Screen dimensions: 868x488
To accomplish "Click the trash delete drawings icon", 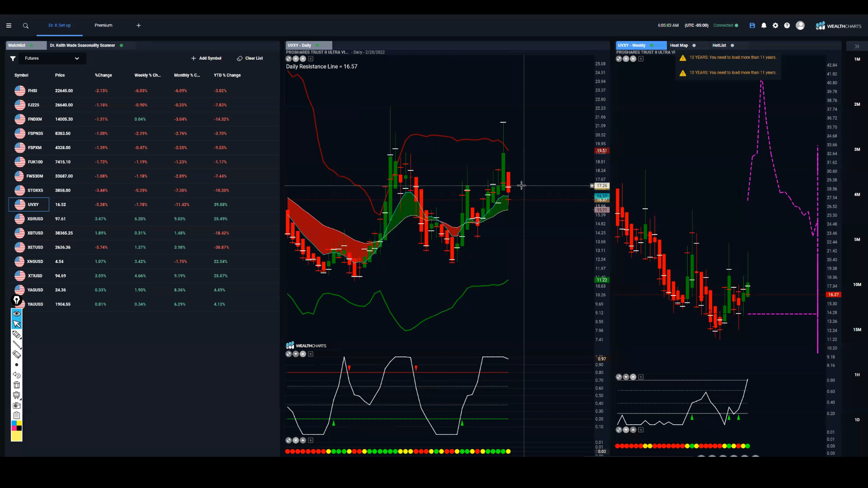I will [17, 385].
